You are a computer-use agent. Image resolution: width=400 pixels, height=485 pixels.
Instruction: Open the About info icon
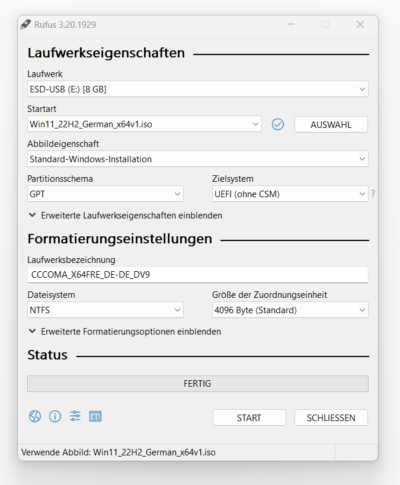(x=55, y=416)
